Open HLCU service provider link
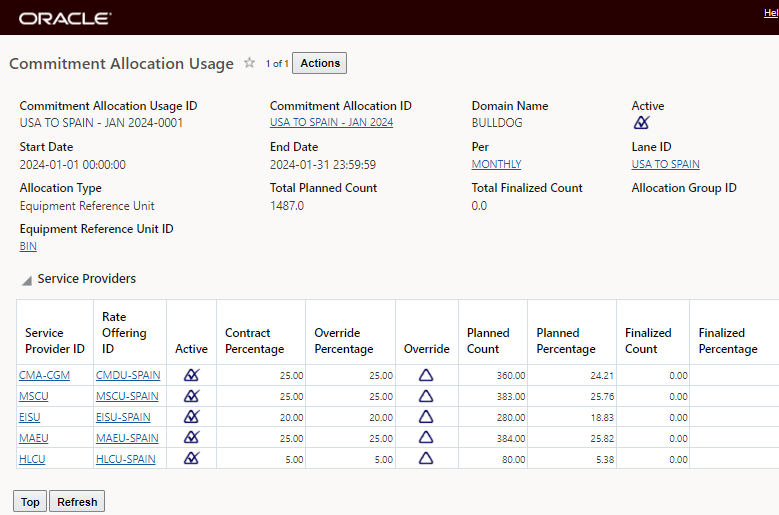Screen dimensions: 779x515 [x=32, y=459]
